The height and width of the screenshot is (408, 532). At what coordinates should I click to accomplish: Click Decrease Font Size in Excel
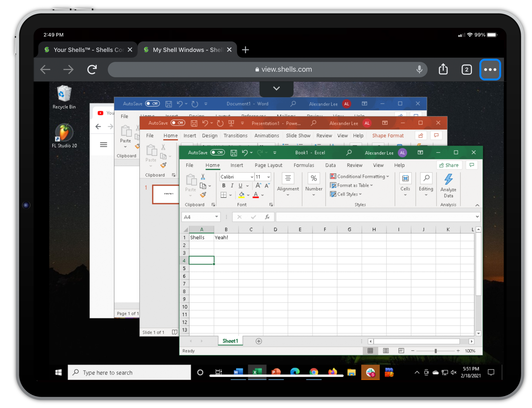pos(267,186)
